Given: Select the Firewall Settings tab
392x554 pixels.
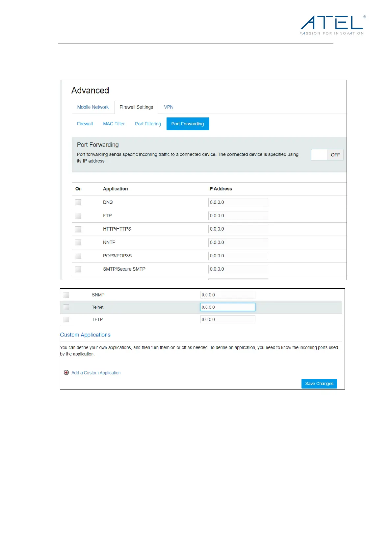Looking at the screenshot, I should [136, 107].
